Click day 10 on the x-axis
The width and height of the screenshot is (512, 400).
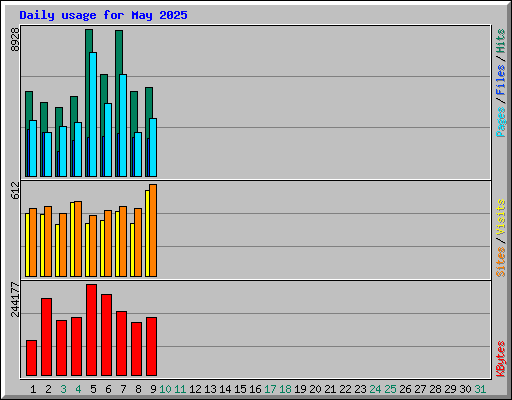tap(165, 389)
